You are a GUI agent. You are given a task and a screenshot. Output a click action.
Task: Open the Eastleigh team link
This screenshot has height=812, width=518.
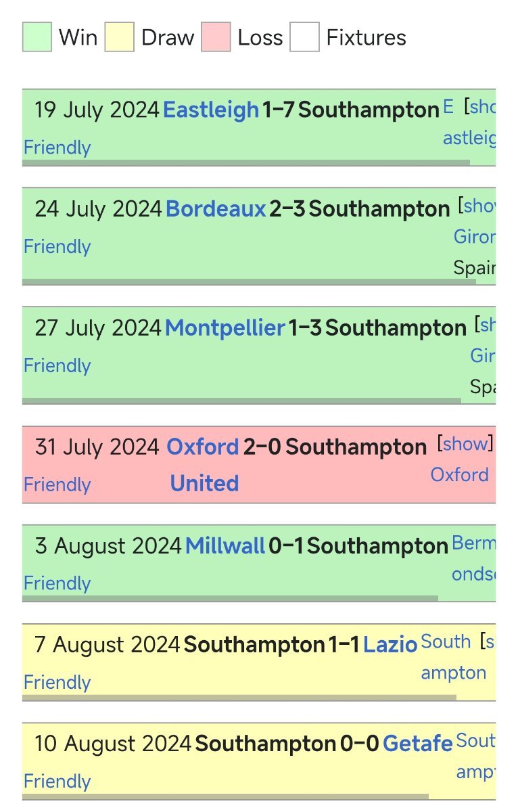(211, 110)
